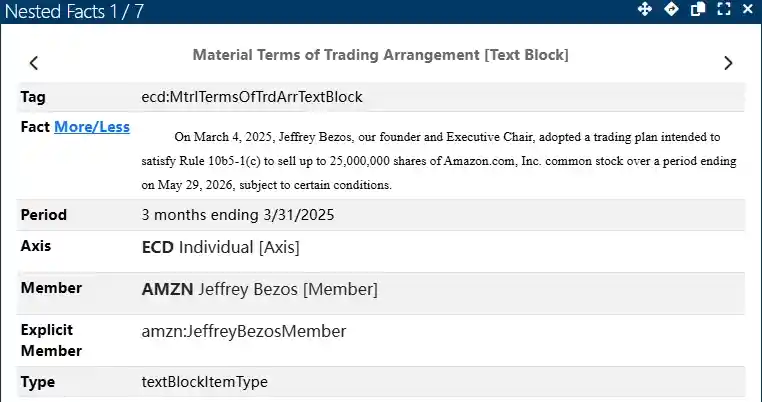The height and width of the screenshot is (402, 762).
Task: Select the ecd:MtrlTermsOfTrdArrTextBlock tag value
Action: coord(252,97)
